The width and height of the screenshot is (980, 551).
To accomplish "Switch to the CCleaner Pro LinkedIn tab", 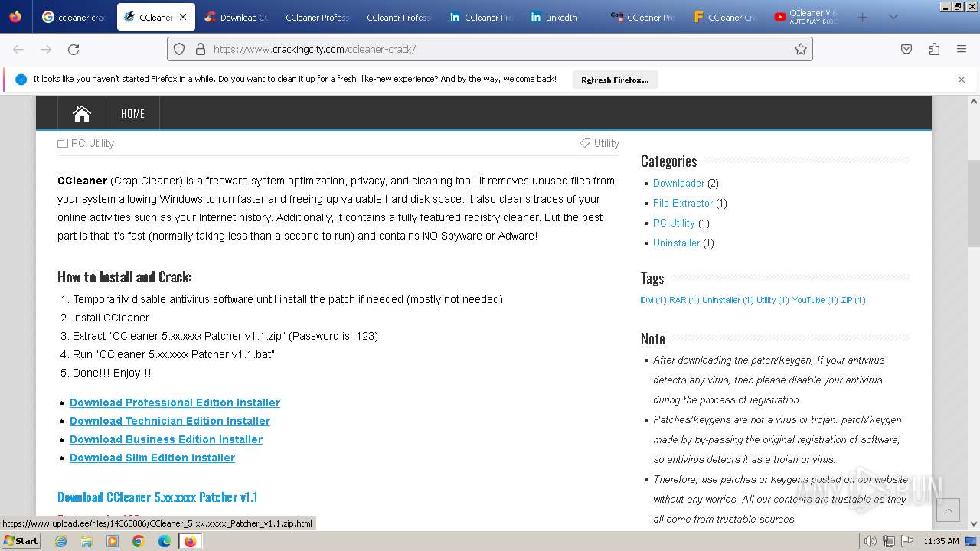I will click(x=481, y=17).
